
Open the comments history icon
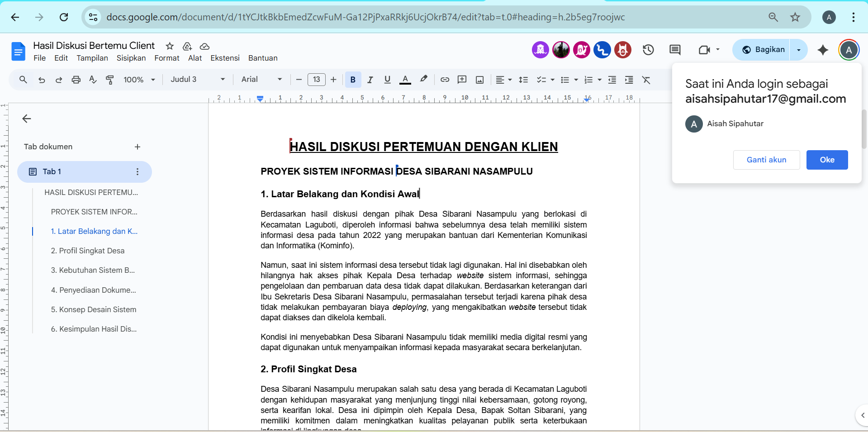pyautogui.click(x=675, y=50)
